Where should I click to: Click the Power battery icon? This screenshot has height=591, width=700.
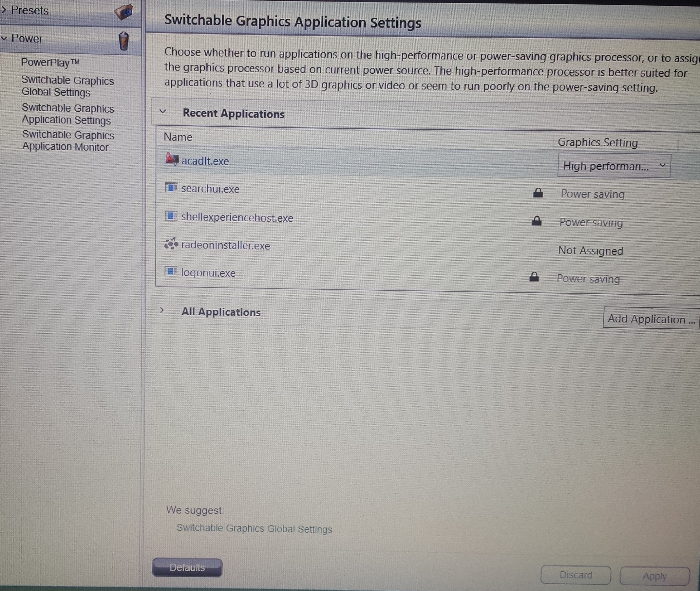[123, 41]
